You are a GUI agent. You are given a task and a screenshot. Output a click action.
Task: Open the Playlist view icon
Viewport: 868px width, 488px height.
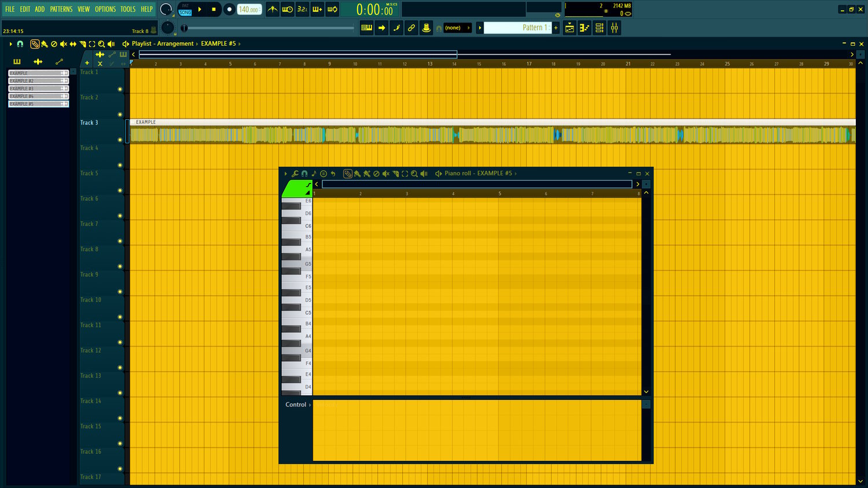[x=569, y=28]
